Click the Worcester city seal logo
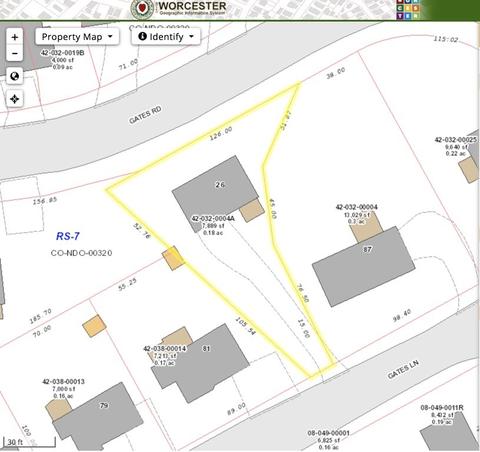The height and width of the screenshot is (452, 480). click(142, 9)
